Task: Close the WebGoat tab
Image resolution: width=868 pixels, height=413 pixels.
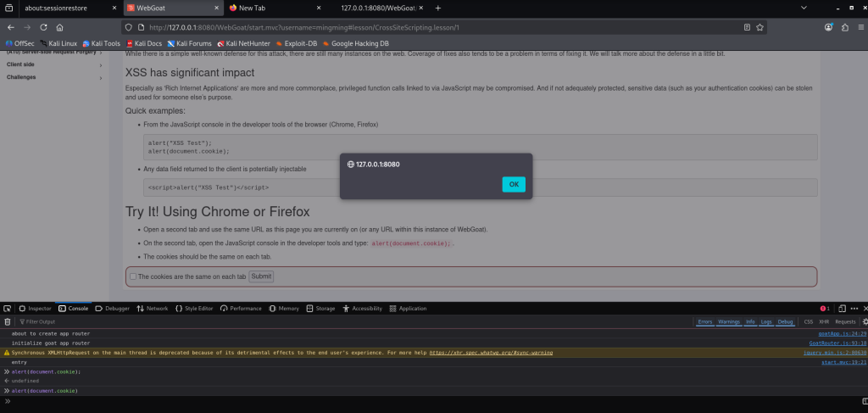Action: 216,8
